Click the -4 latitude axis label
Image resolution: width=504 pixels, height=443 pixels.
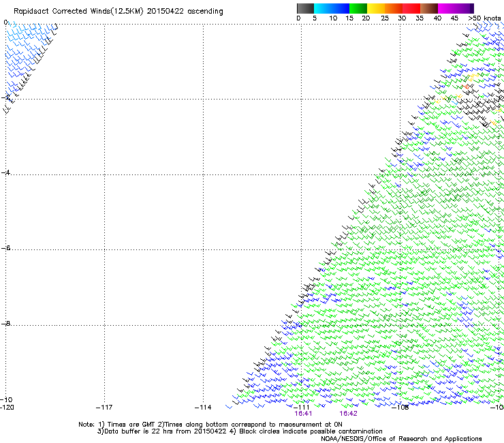[5, 172]
